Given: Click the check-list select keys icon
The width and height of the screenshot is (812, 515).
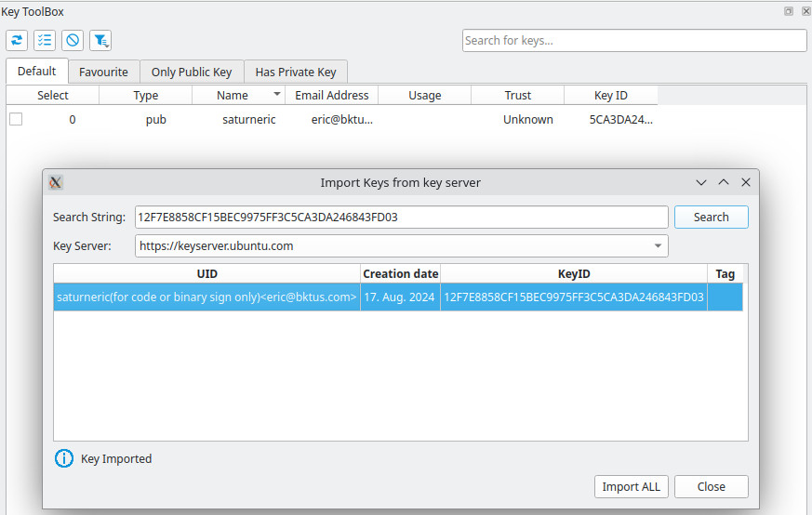Looking at the screenshot, I should click(x=45, y=40).
